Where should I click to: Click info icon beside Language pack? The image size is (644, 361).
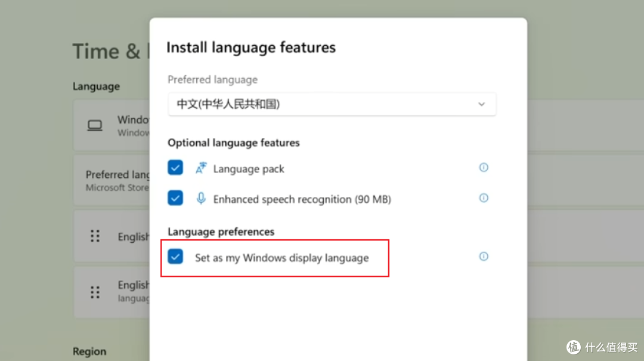click(x=484, y=167)
